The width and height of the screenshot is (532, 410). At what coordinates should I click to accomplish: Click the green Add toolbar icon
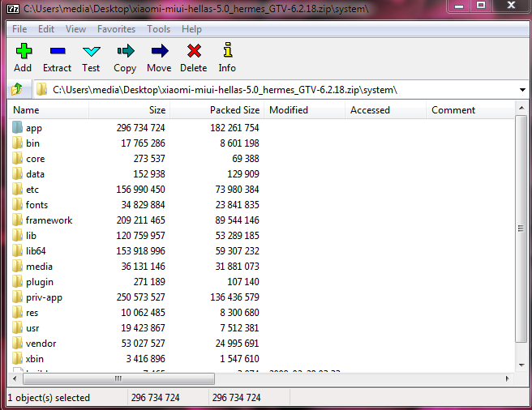(x=23, y=51)
